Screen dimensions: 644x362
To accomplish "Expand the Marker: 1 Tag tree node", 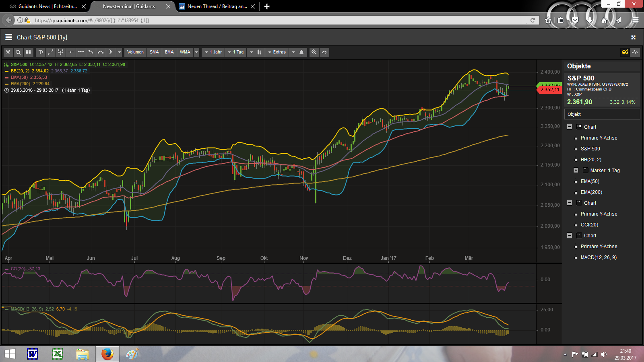I will coord(576,171).
